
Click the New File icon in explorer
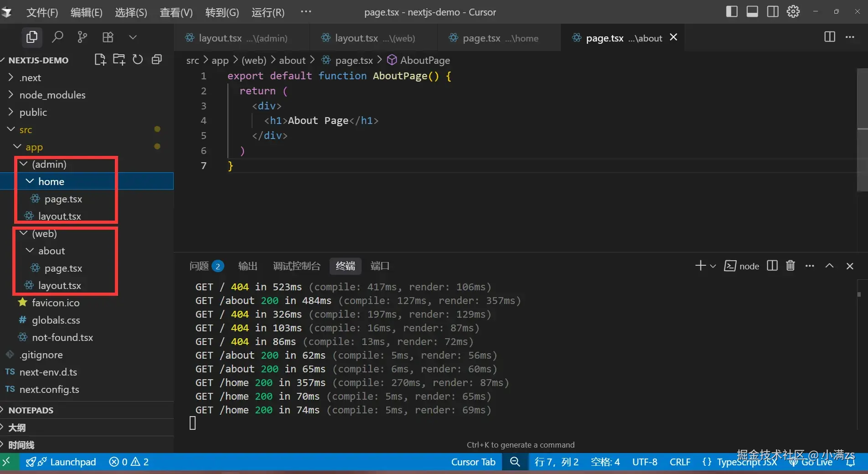pos(100,60)
